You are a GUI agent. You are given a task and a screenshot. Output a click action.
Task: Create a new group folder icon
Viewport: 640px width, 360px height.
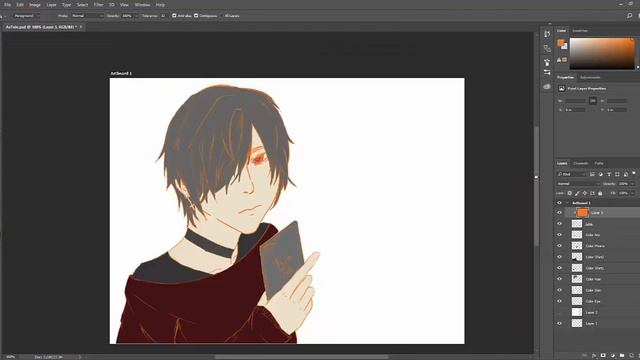(x=622, y=356)
